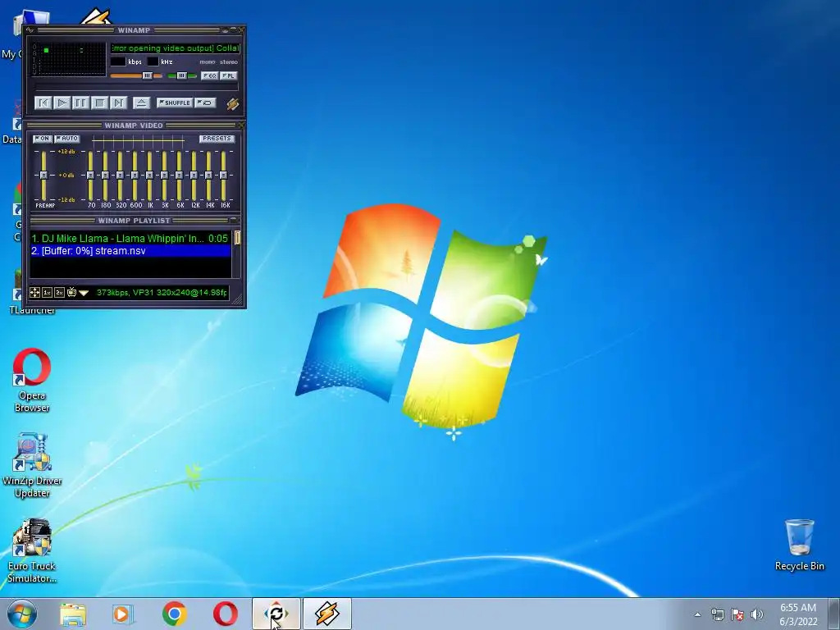The height and width of the screenshot is (630, 840).
Task: Click the 180 Hz equalizer slider
Action: tap(106, 176)
